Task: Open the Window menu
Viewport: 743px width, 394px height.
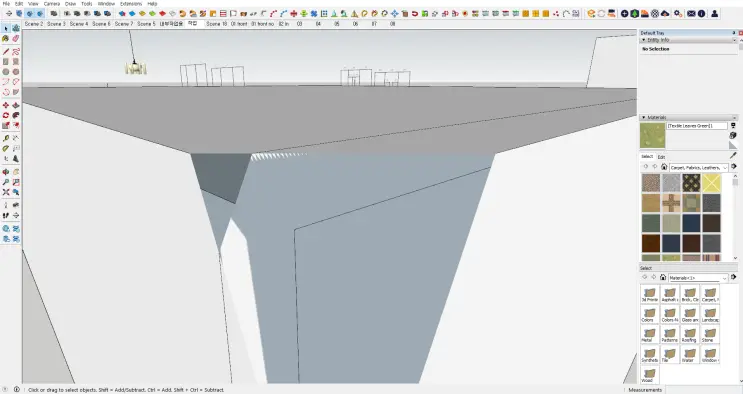Action: pyautogui.click(x=106, y=4)
